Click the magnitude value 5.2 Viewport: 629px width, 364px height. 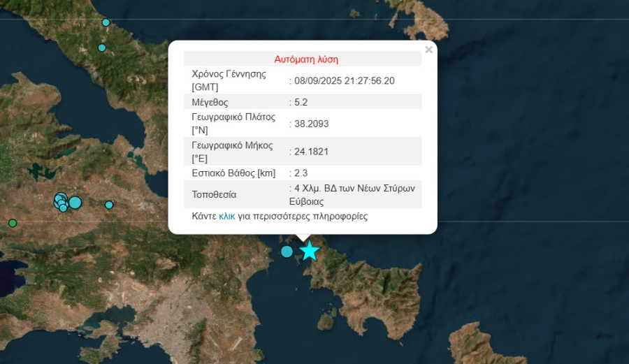[x=301, y=102]
